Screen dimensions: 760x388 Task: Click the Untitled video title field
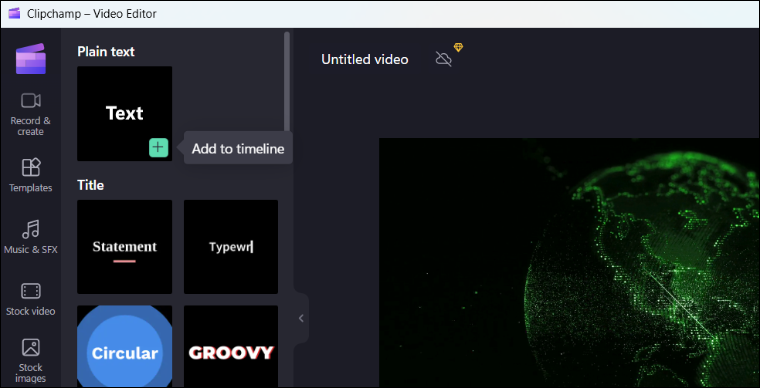364,60
